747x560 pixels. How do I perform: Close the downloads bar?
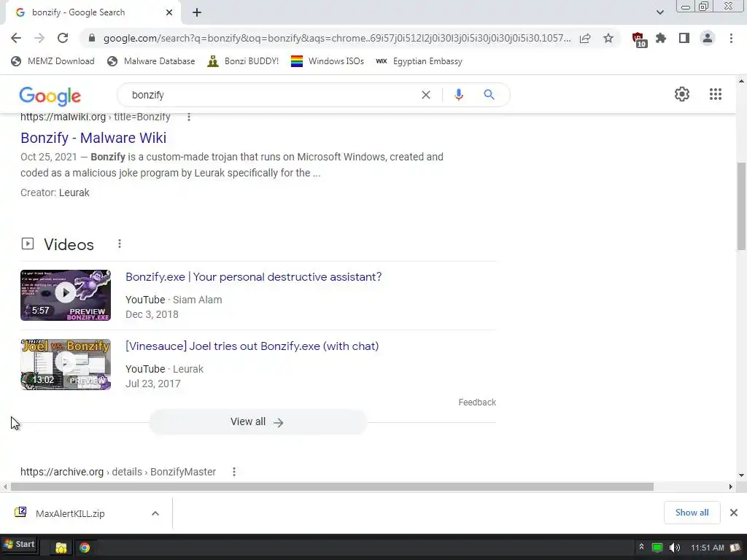[x=734, y=513]
